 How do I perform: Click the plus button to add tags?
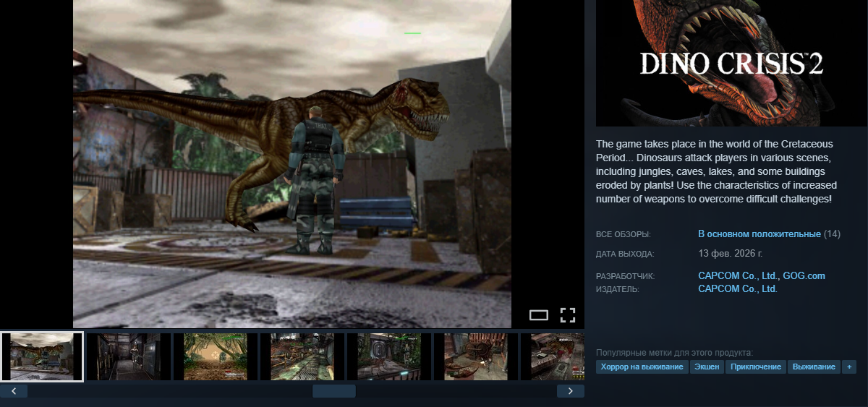pos(849,367)
